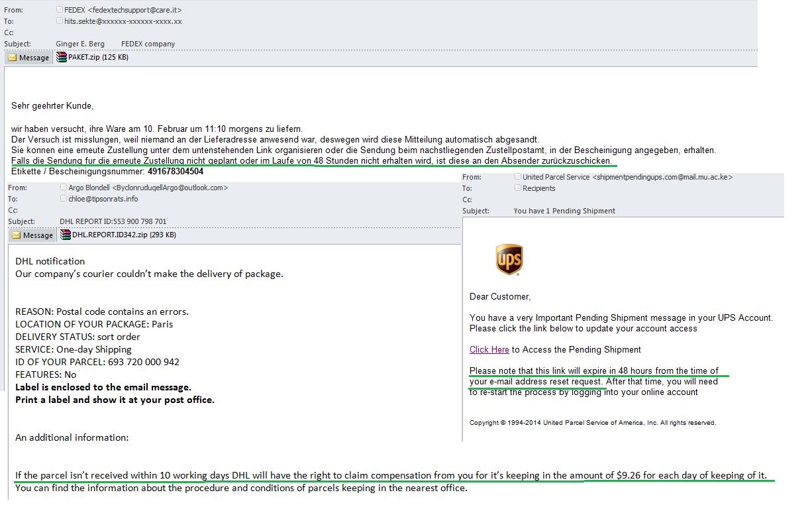Click Recipients in UPS email To field
This screenshot has height=511, width=812.
(x=538, y=188)
